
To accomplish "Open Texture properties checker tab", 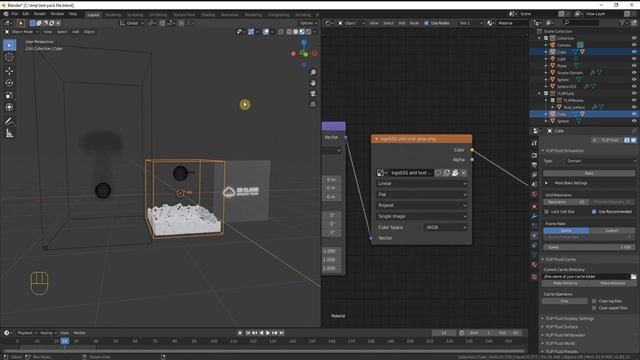I will pyautogui.click(x=534, y=277).
